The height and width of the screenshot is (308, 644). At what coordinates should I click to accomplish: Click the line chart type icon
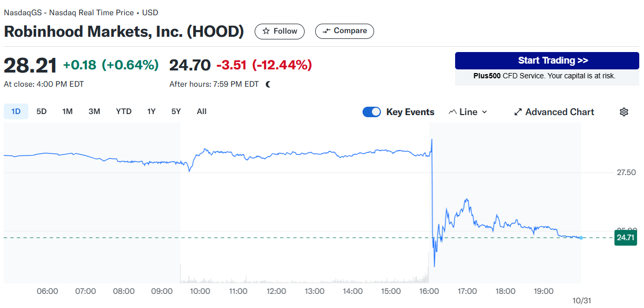452,112
